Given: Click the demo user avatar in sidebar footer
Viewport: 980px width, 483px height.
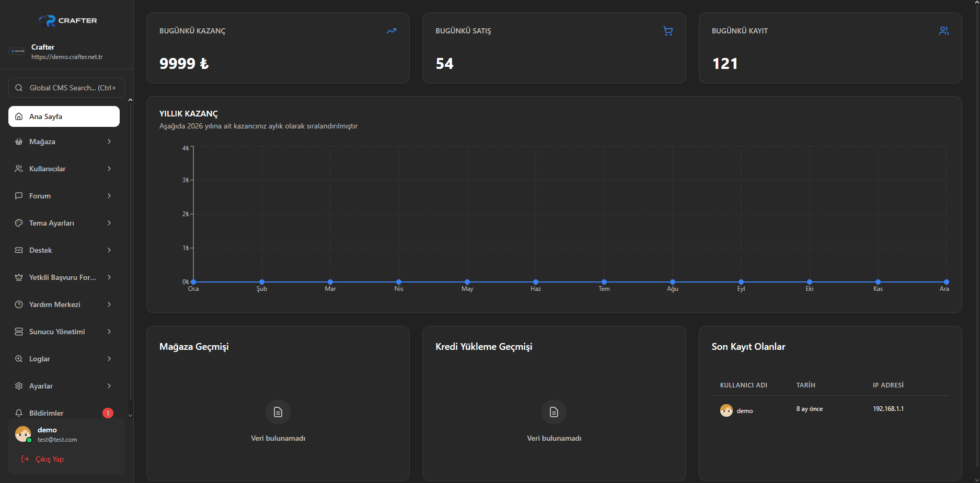Looking at the screenshot, I should (23, 434).
